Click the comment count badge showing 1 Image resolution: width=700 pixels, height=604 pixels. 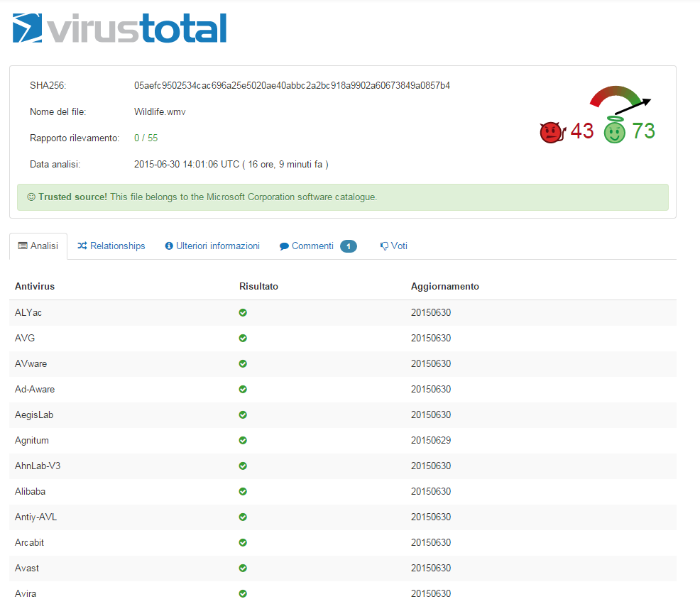[348, 246]
